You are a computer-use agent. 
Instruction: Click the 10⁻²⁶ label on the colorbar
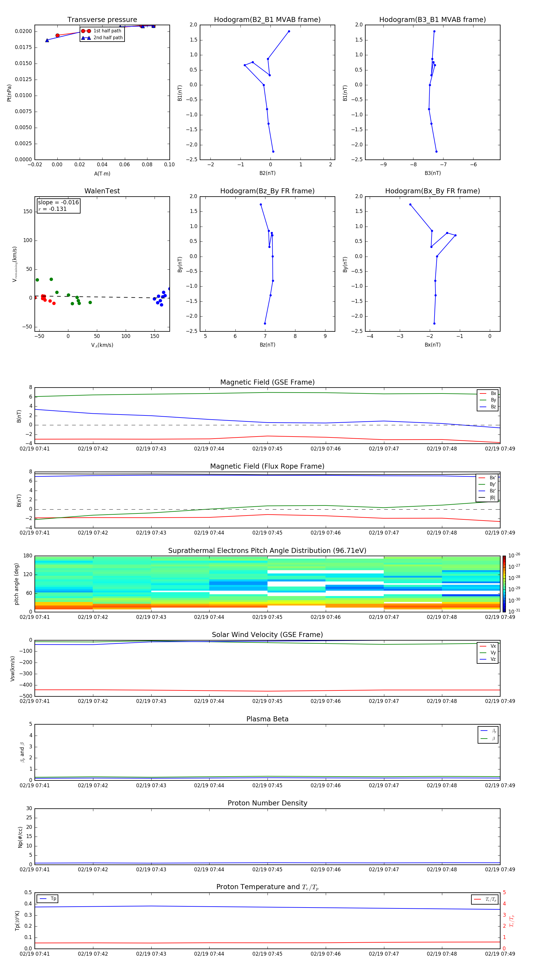(x=514, y=555)
